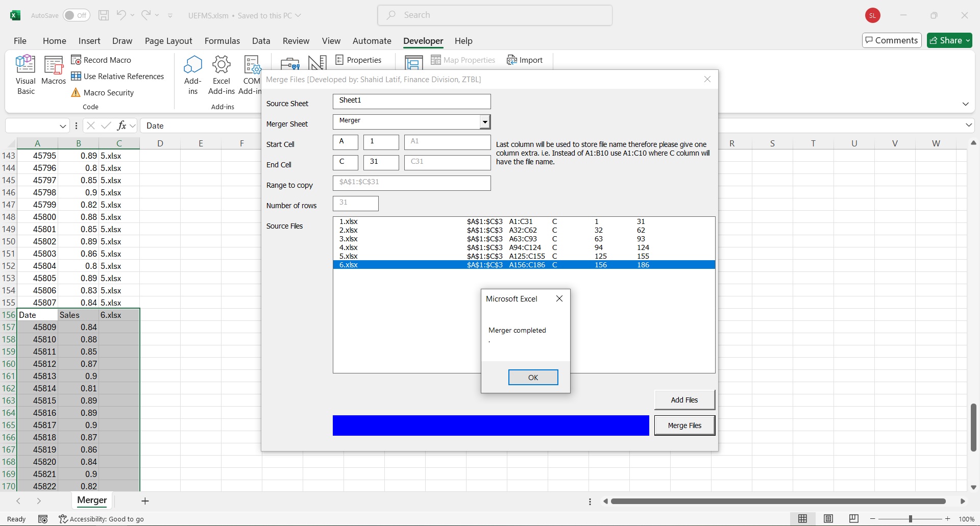
Task: Open the Formulas ribbon tab
Action: tap(222, 41)
